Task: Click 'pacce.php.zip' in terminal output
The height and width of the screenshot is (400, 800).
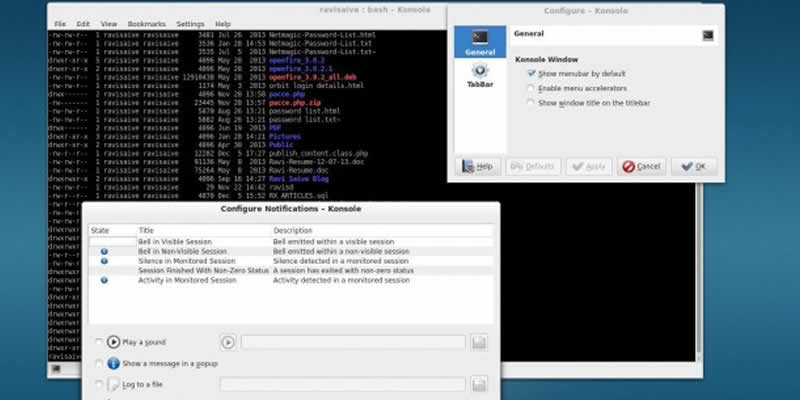Action: click(294, 103)
